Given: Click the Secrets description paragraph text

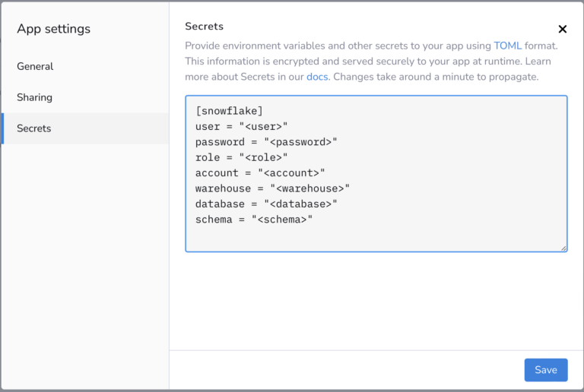Looking at the screenshot, I should (x=365, y=62).
